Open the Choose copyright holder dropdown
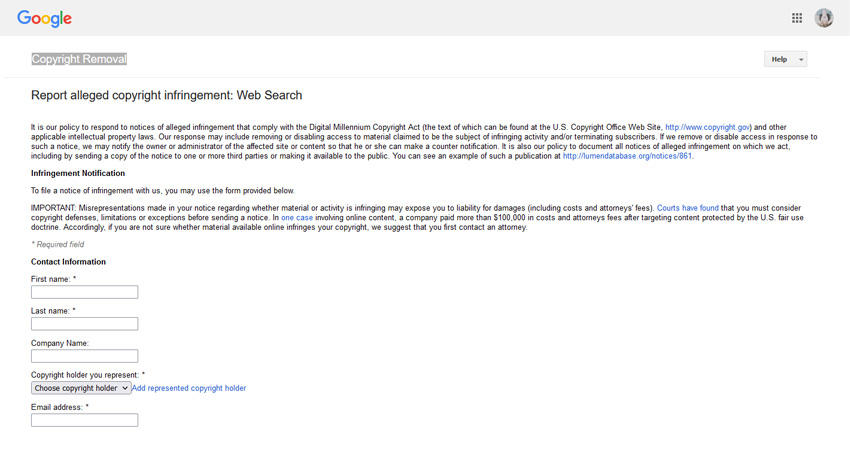The image size is (850, 450). click(81, 388)
